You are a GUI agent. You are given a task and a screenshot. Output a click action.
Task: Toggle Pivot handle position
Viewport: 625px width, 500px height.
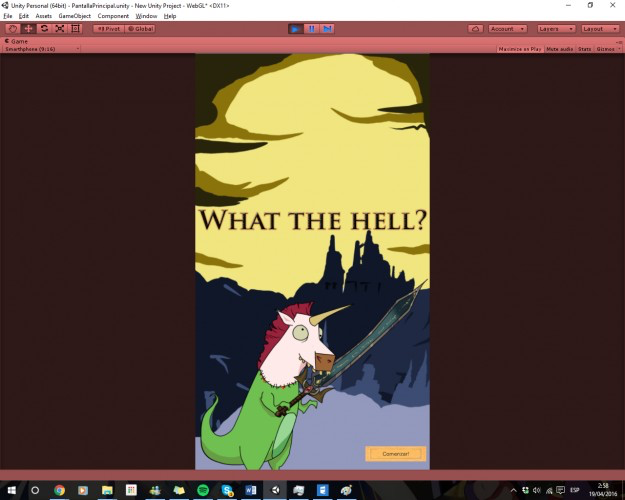click(x=109, y=29)
